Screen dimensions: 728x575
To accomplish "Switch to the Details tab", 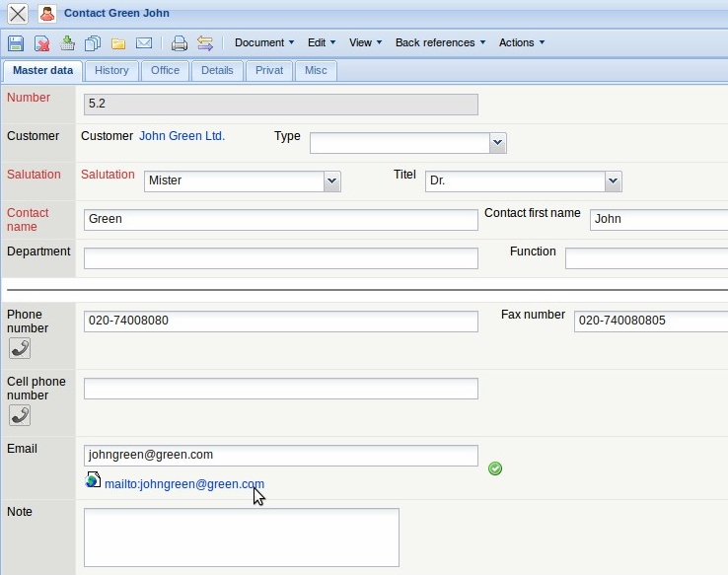I will point(217,71).
